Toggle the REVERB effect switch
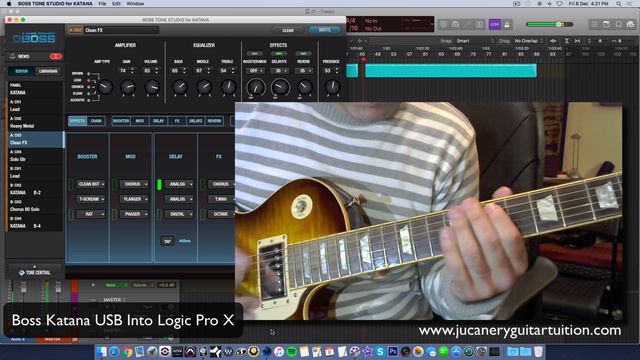This screenshot has height=360, width=640. [303, 53]
